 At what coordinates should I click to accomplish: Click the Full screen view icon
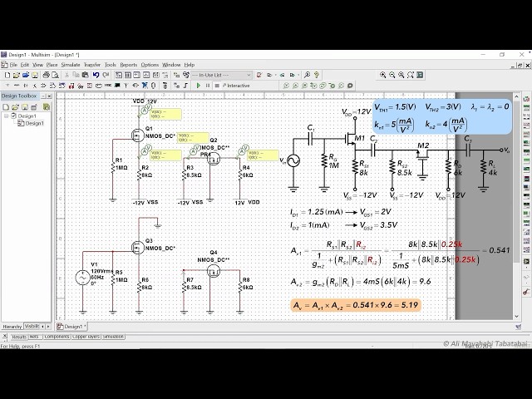tap(420, 75)
